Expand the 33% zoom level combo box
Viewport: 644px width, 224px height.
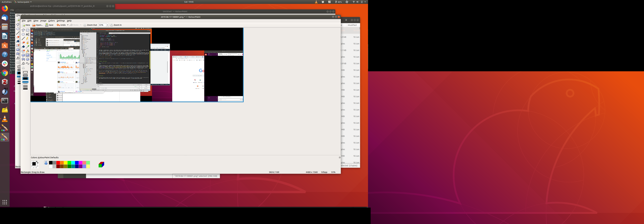[108, 25]
